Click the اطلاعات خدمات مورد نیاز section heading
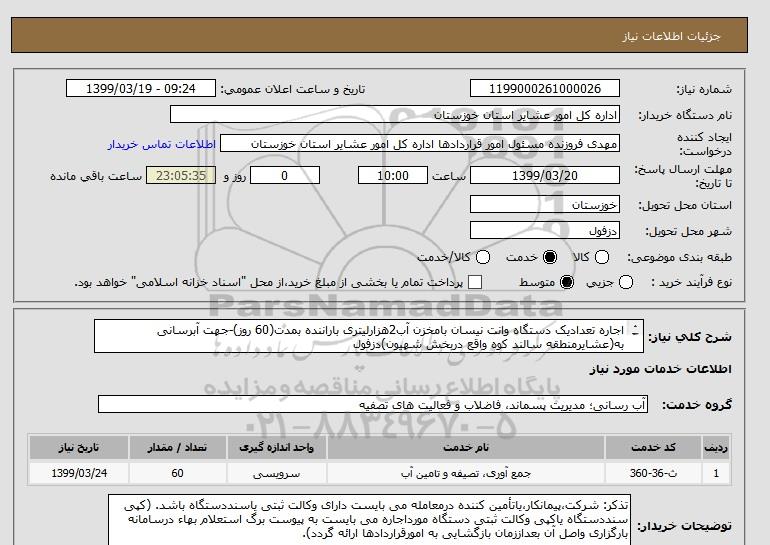770x545 pixels. click(x=660, y=369)
